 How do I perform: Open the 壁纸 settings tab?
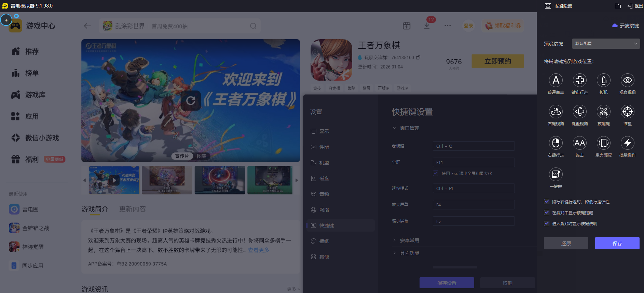[x=341, y=241]
